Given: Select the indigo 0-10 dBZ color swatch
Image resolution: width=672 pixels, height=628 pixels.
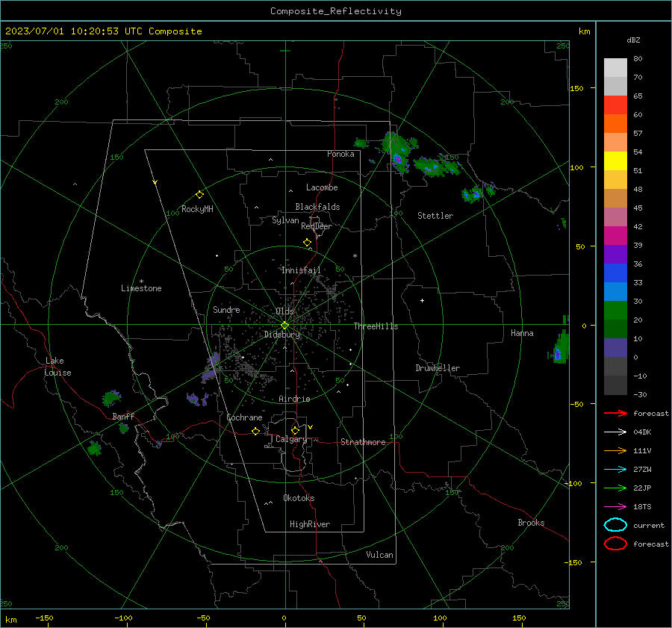Looking at the screenshot, I should point(615,348).
